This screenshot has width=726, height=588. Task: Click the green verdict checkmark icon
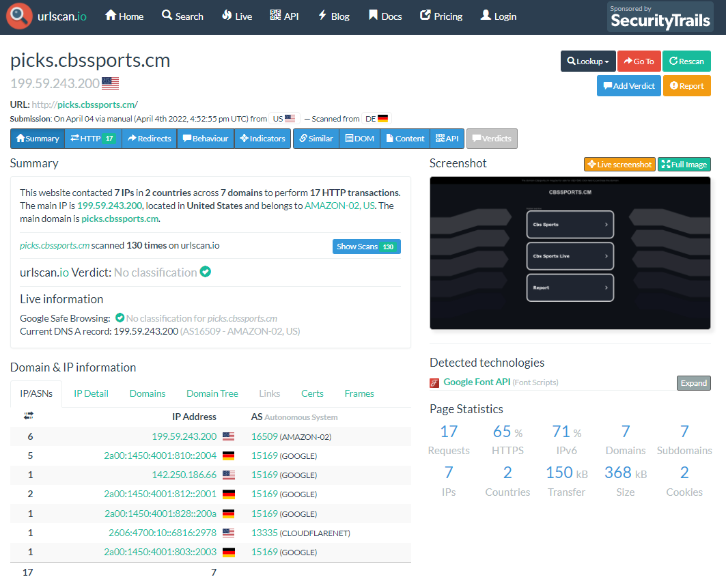point(205,272)
